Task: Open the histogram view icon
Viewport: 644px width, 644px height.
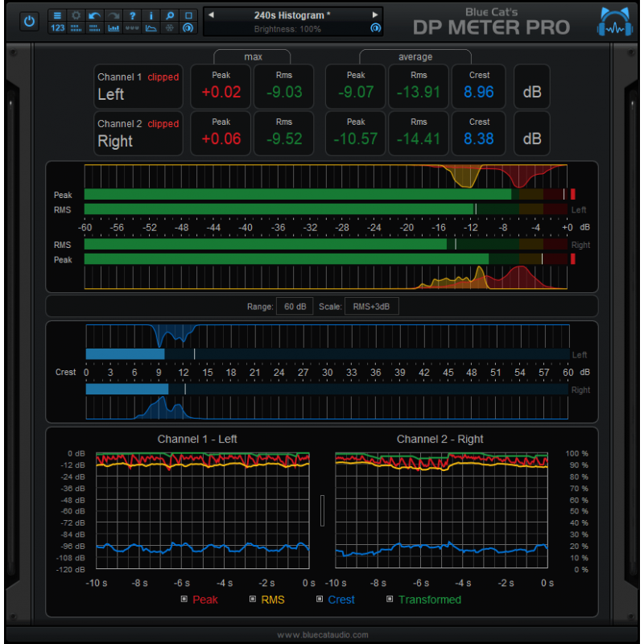Action: [x=114, y=28]
